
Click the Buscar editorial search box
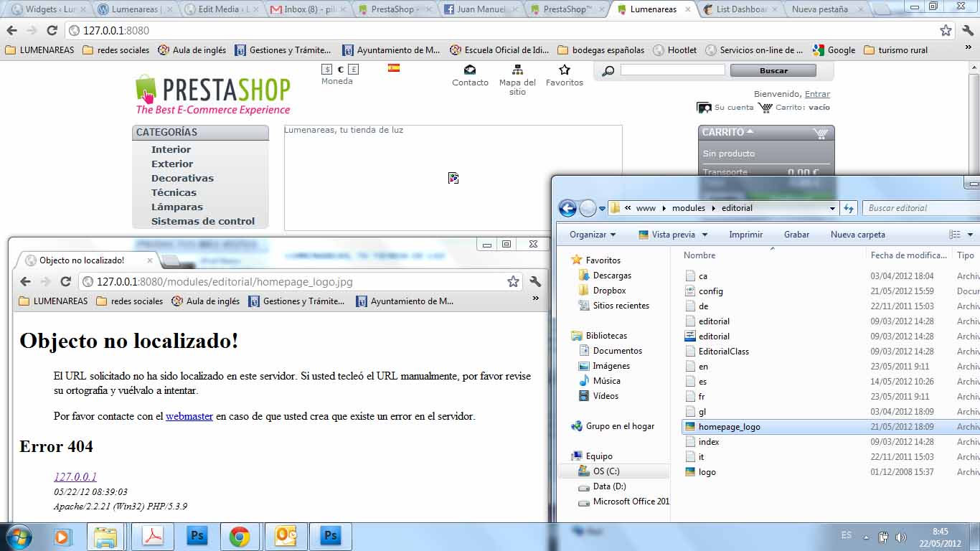[x=921, y=208]
